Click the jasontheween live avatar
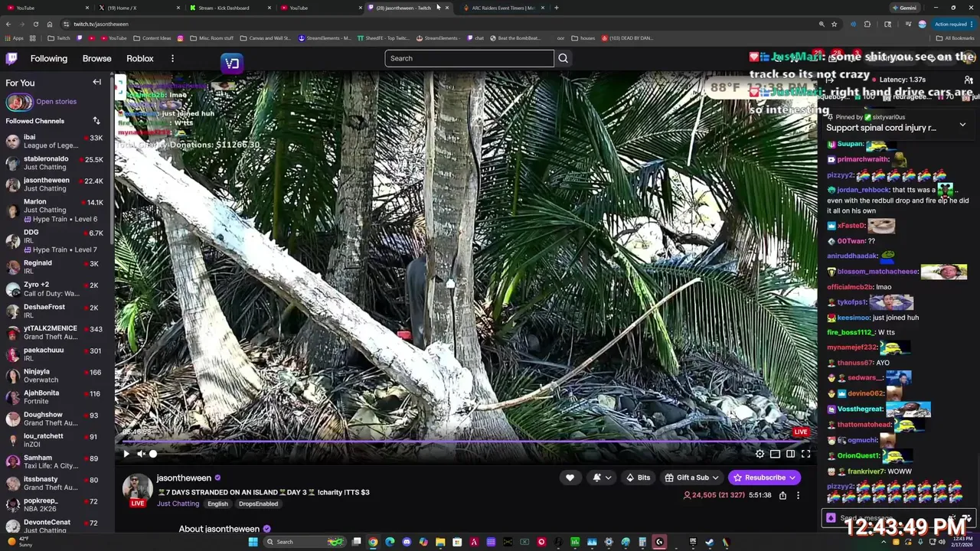980x551 pixels. tap(138, 489)
